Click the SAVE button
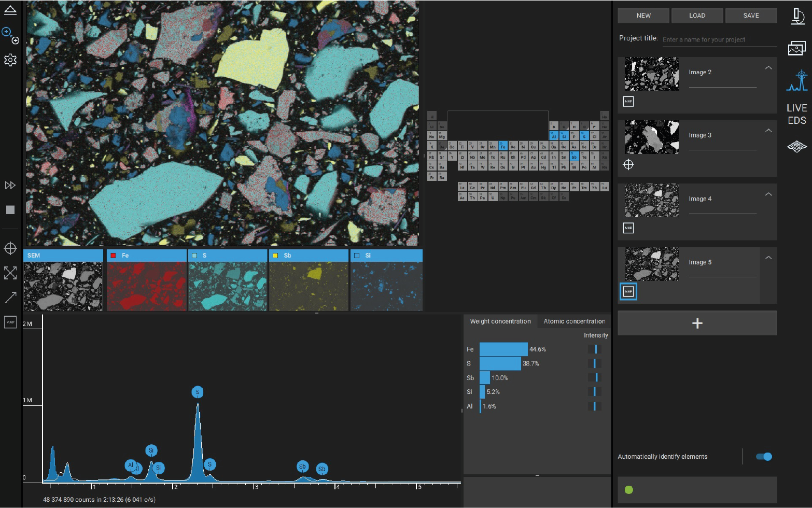The image size is (812, 508). coord(751,16)
